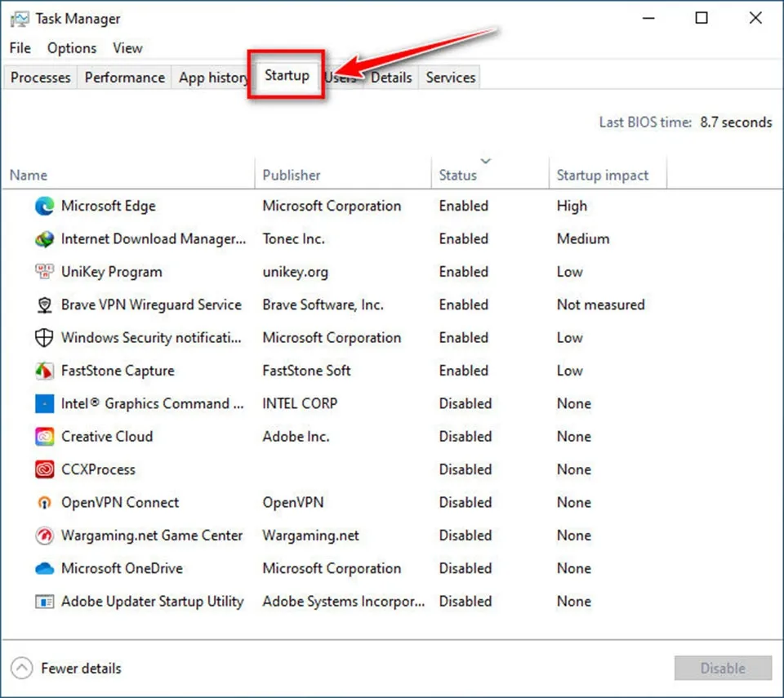Open the Options menu
This screenshot has width=784, height=698.
pos(71,48)
